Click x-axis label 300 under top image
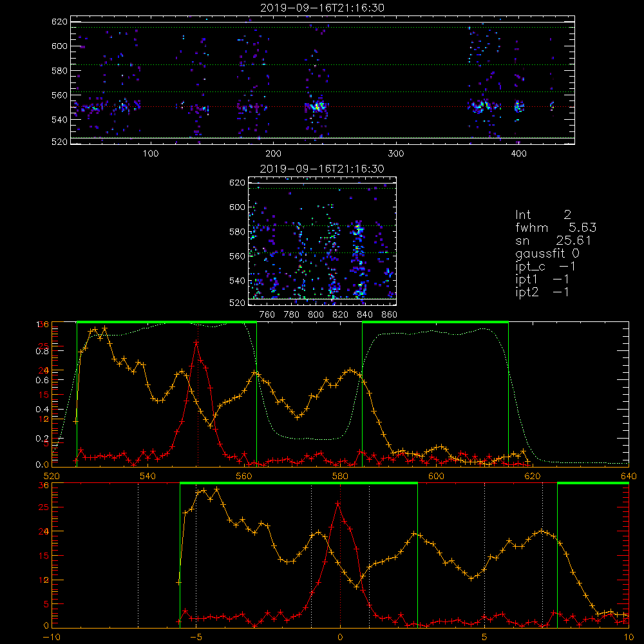Screen dimensions: 644x644 pos(396,153)
